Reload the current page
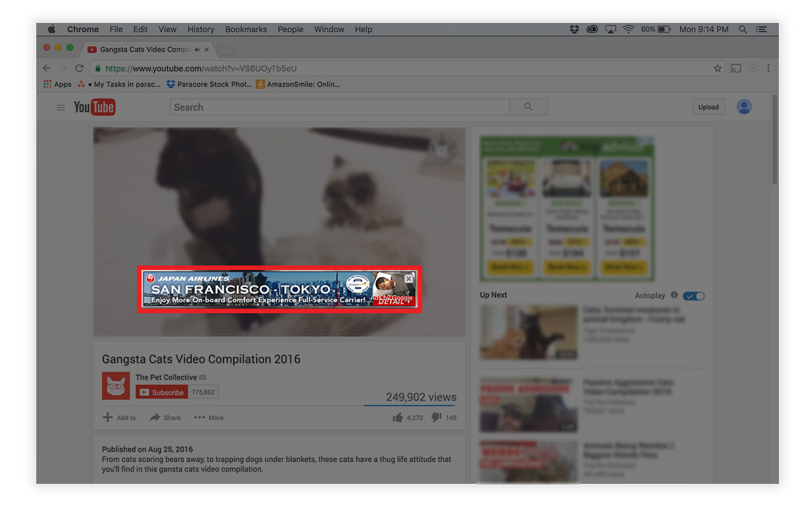This screenshot has width=812, height=508. click(x=79, y=68)
